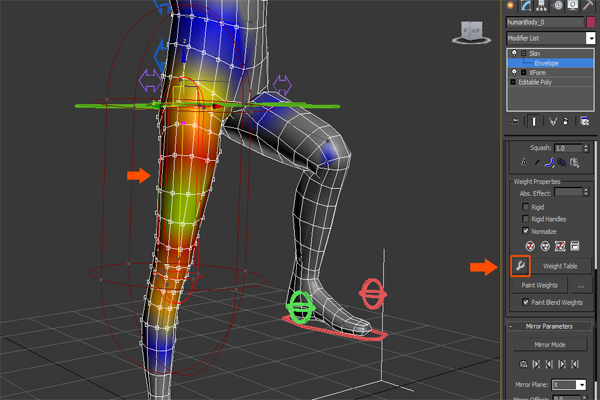
Task: Select the Skin modifier in the stack
Action: point(535,53)
